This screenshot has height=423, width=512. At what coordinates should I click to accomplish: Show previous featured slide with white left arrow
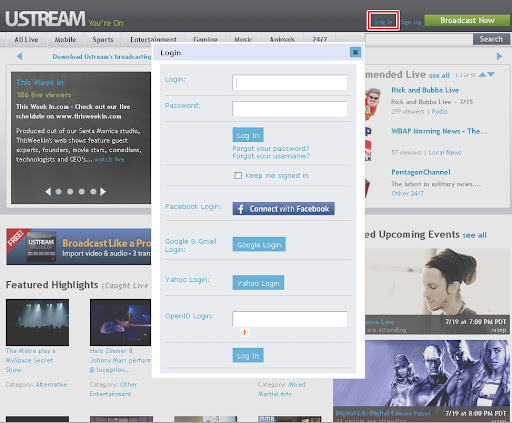pyautogui.click(x=48, y=192)
